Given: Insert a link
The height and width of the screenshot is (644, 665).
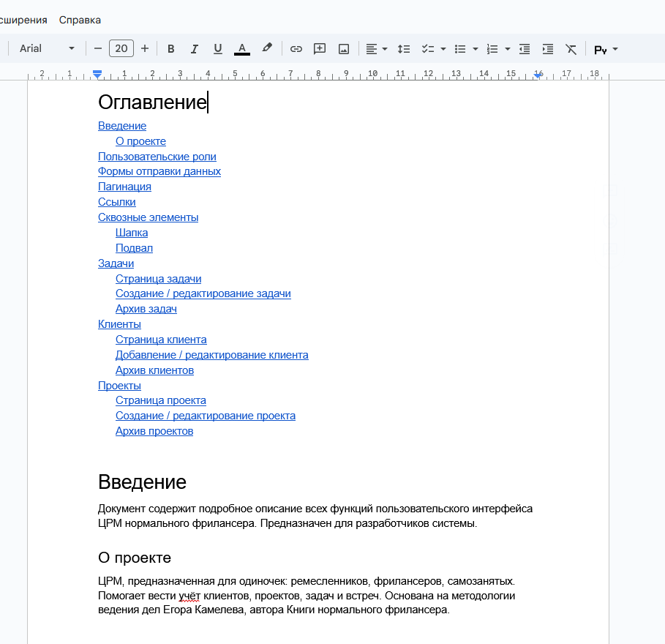Looking at the screenshot, I should [296, 48].
